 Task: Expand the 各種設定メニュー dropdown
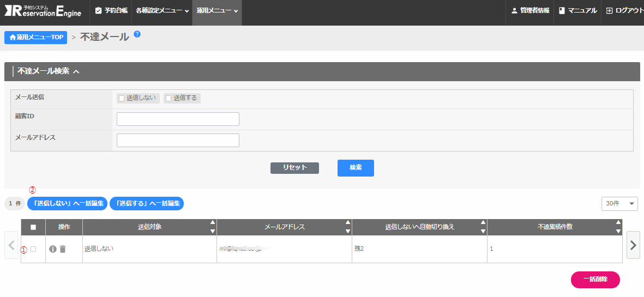pyautogui.click(x=162, y=11)
